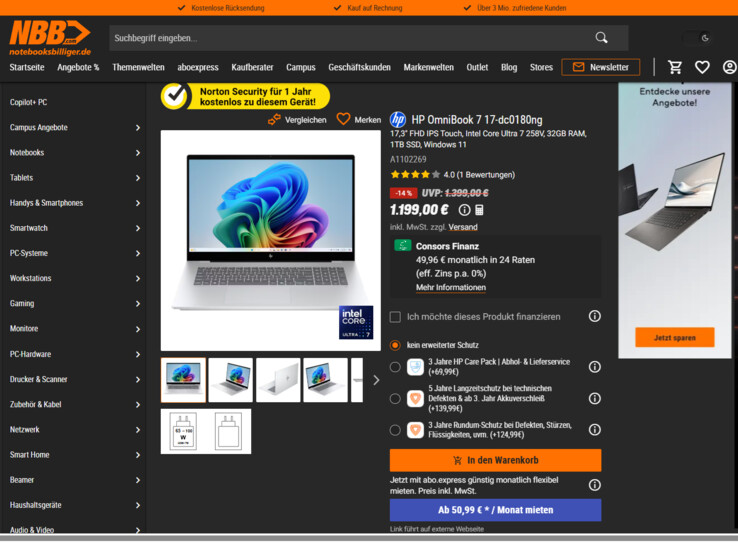Expand Tablets category

pos(137,178)
